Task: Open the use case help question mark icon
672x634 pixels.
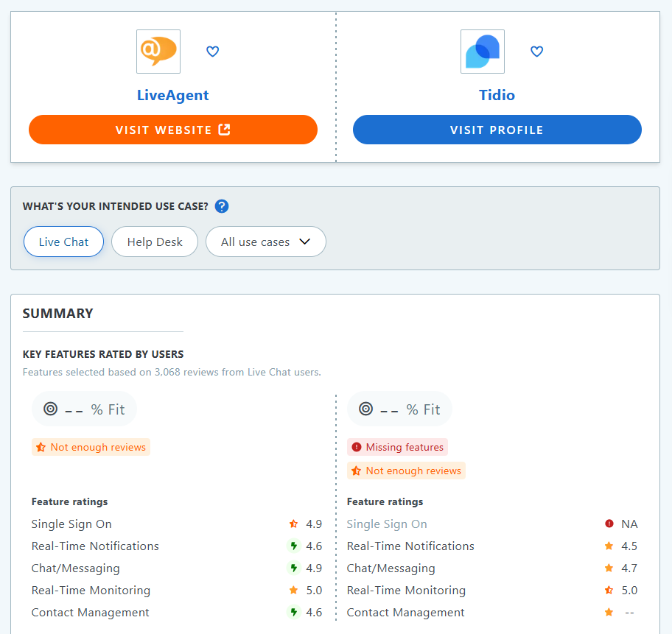Action: [x=222, y=206]
